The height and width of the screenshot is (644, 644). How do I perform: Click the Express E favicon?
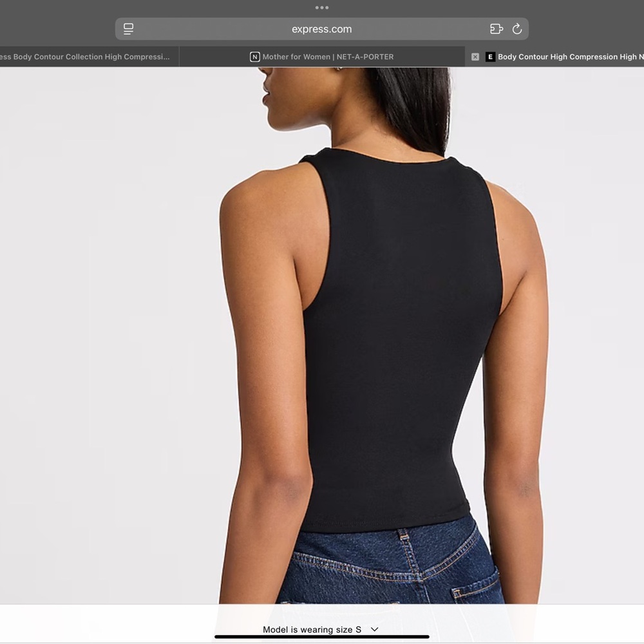click(x=490, y=57)
